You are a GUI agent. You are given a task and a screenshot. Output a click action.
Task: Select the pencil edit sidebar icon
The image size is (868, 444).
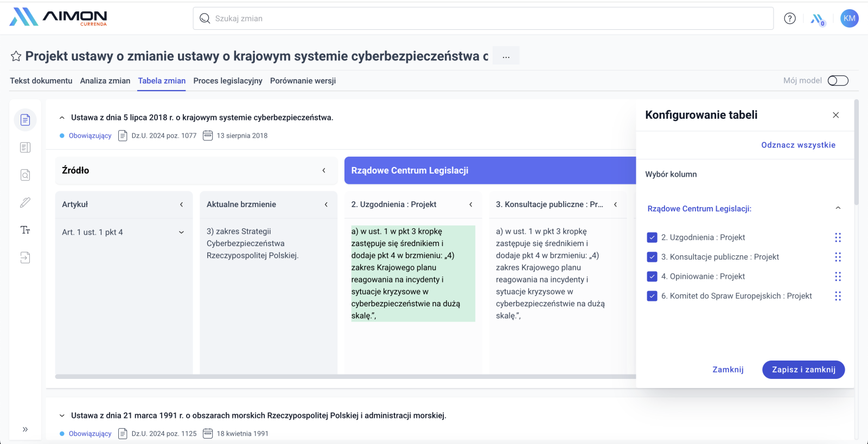(25, 203)
